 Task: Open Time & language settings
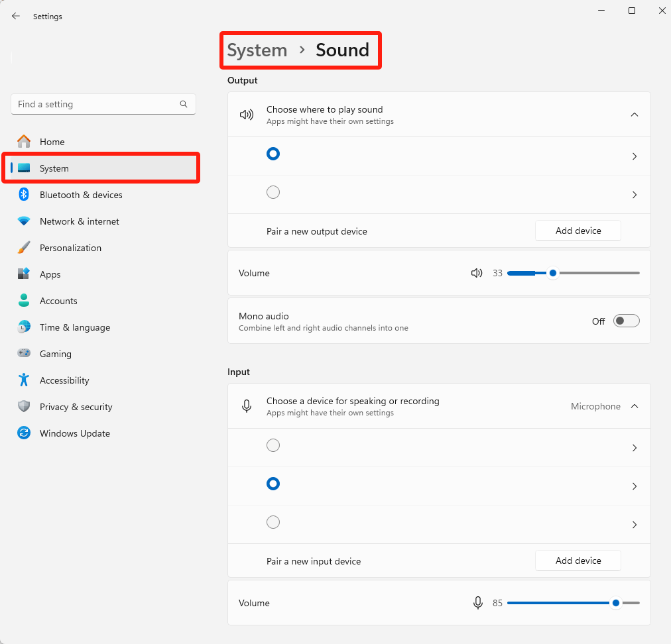point(103,327)
